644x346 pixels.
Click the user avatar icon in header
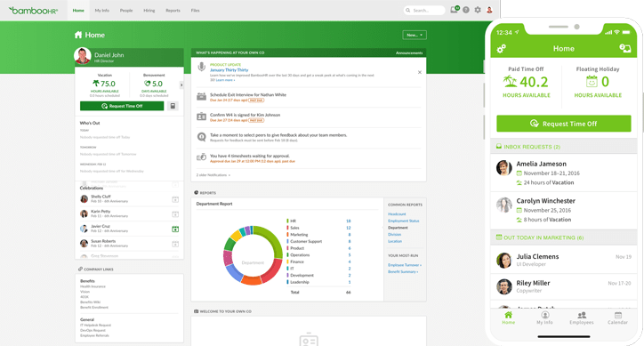[x=489, y=10]
